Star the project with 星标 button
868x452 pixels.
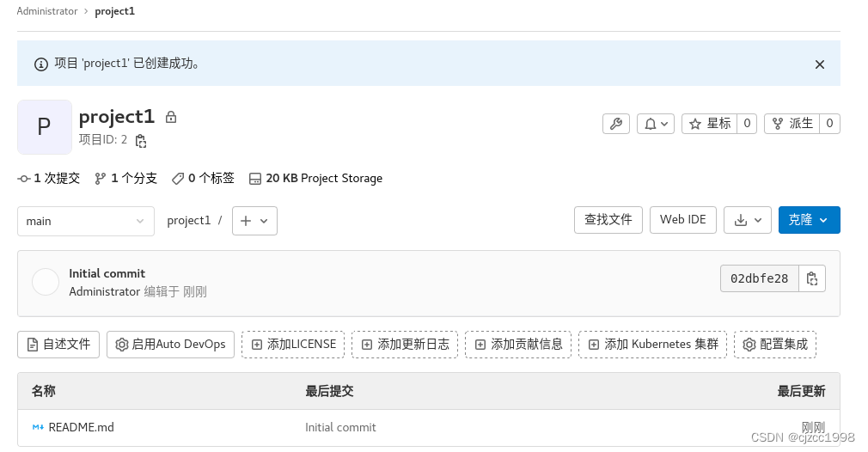(x=710, y=124)
